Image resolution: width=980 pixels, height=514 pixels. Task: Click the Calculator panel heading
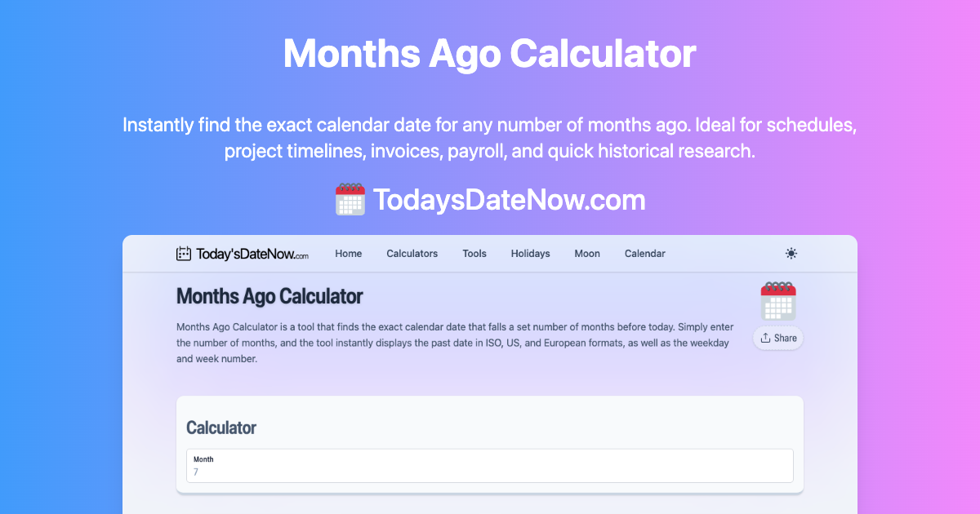[x=221, y=428]
